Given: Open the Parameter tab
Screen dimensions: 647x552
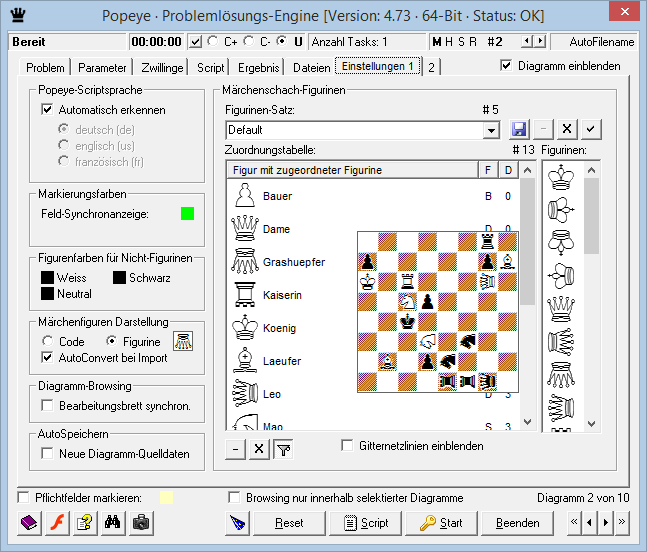Looking at the screenshot, I should [102, 68].
